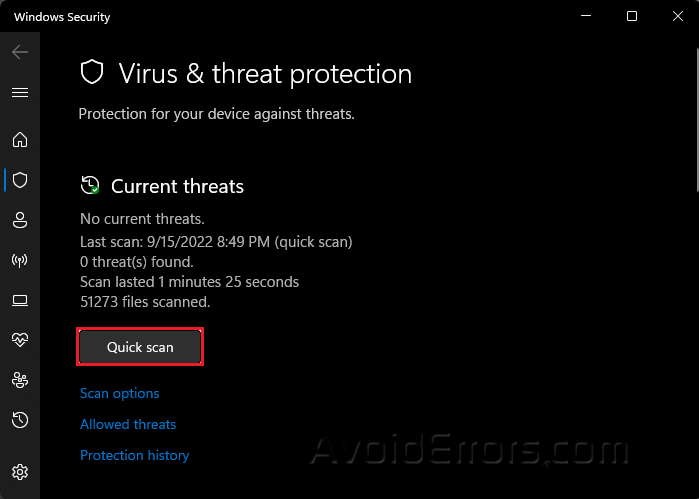Select the shield icon in the sidebar

coord(20,180)
